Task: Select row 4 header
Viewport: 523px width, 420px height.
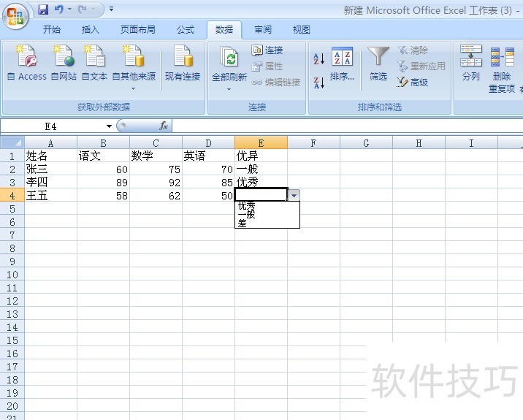Action: coord(12,196)
